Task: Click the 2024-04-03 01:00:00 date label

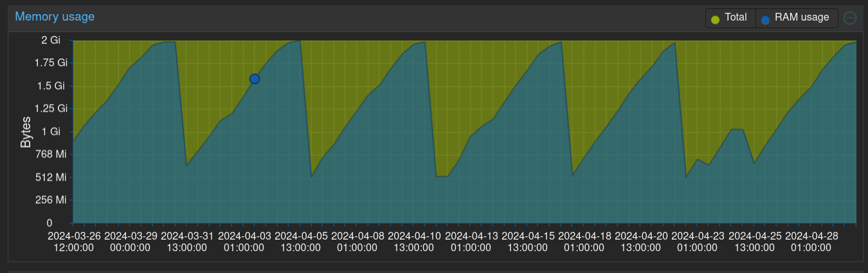Action: click(x=244, y=242)
